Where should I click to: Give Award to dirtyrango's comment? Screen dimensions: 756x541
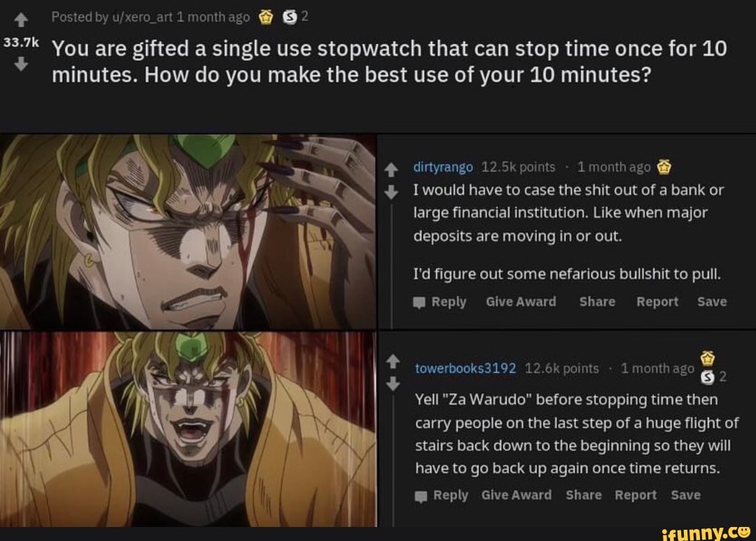(521, 302)
